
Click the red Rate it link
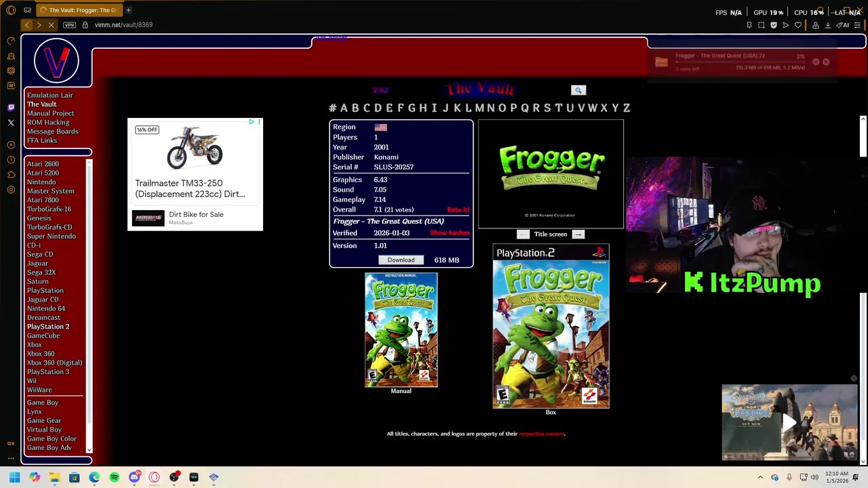pos(458,210)
